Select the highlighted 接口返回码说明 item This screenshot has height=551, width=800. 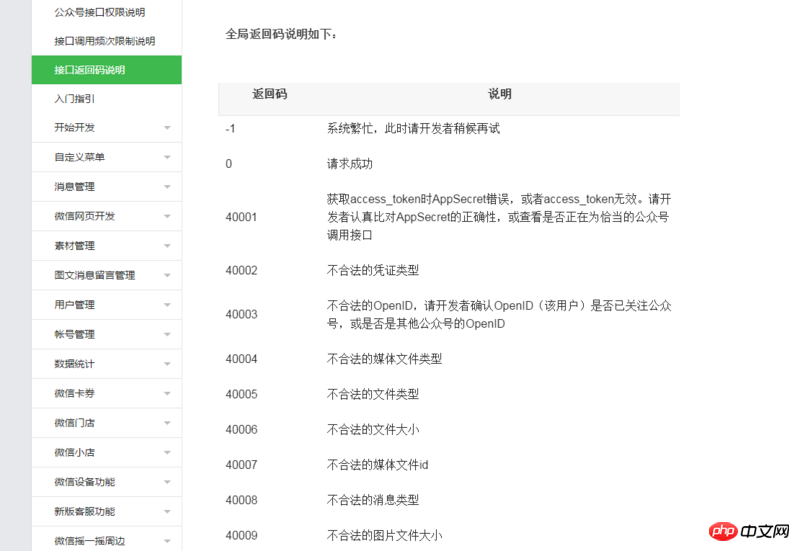point(107,70)
